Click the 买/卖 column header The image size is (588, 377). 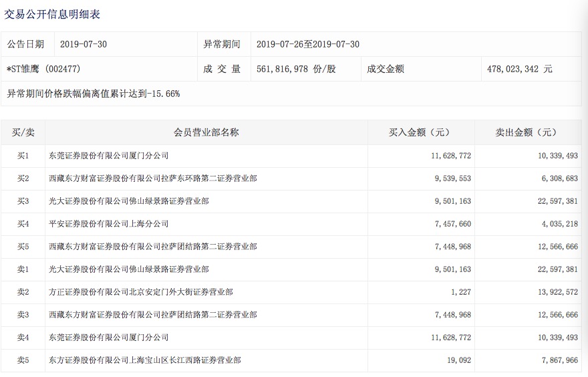pyautogui.click(x=23, y=132)
